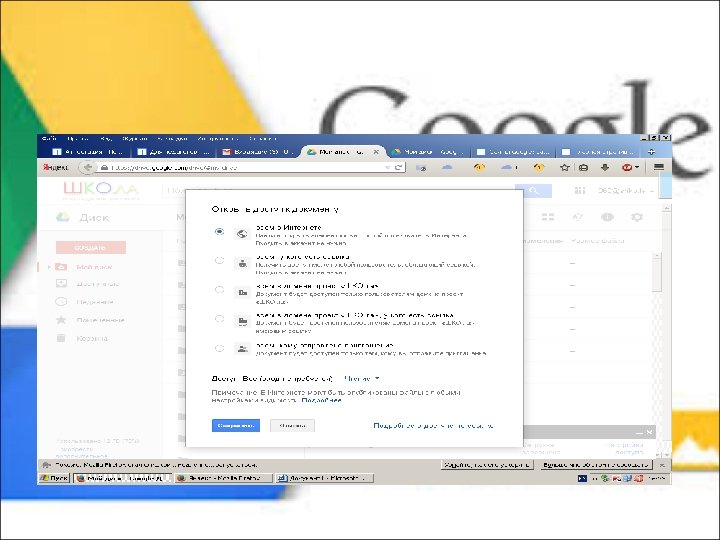Image resolution: width=720 pixels, height=540 pixels.
Task: Click the Drive info details icon
Action: [x=608, y=217]
